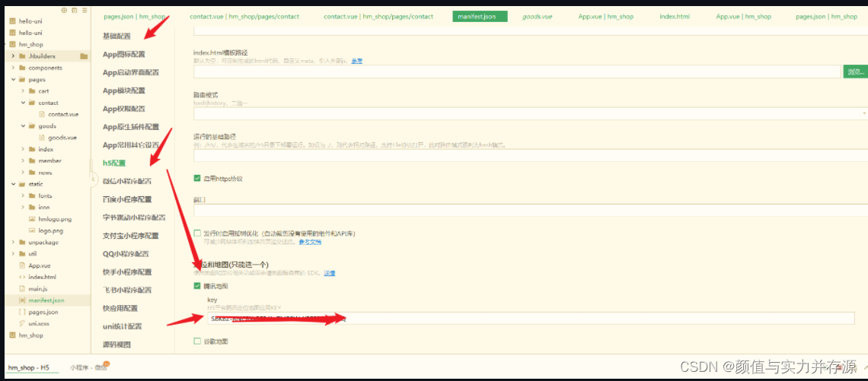
Task: Open the project tree hamburger menu icon
Action: pos(85,10)
